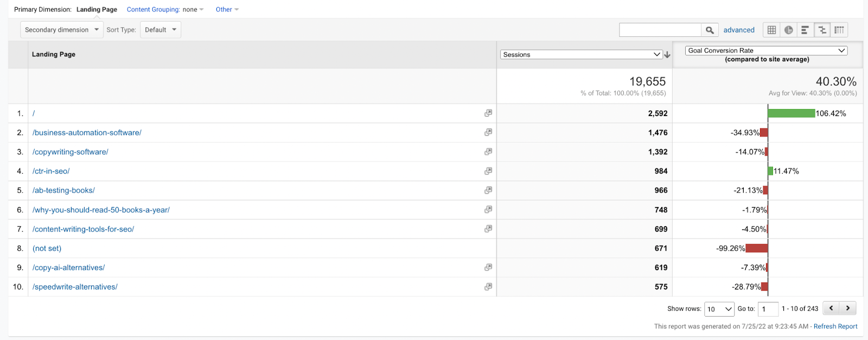Click the advanced filter link
Viewport: 868px width, 340px height.
(739, 30)
